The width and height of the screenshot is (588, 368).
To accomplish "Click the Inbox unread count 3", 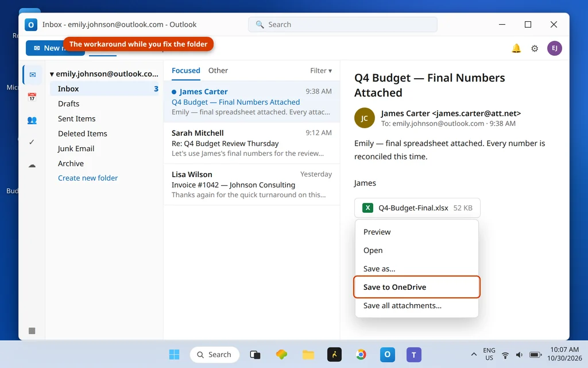I will pyautogui.click(x=156, y=89).
